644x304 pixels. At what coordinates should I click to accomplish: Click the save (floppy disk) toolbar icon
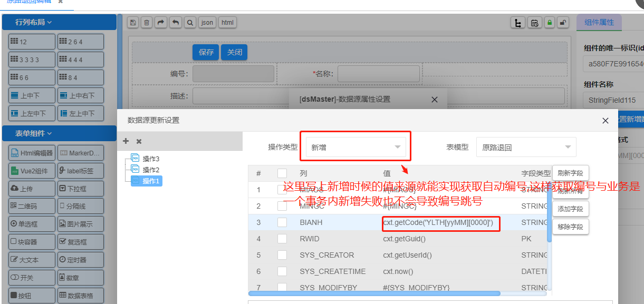click(x=133, y=23)
